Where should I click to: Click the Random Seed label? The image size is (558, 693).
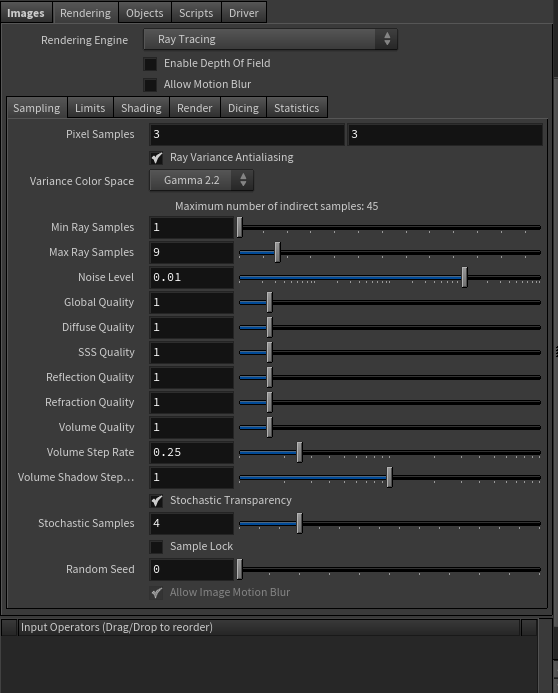coord(100,569)
